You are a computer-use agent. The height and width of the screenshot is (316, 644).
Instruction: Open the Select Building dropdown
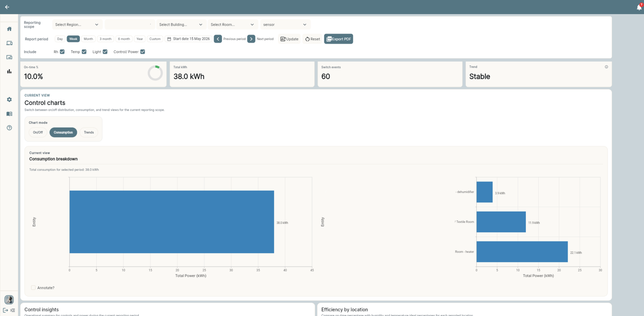[181, 25]
